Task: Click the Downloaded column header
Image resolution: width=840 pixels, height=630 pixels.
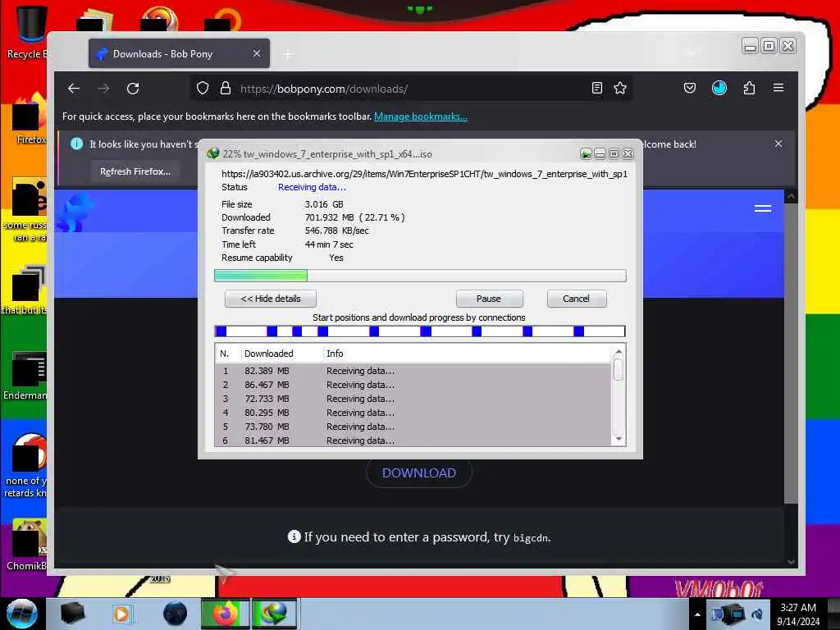Action: [x=281, y=354]
